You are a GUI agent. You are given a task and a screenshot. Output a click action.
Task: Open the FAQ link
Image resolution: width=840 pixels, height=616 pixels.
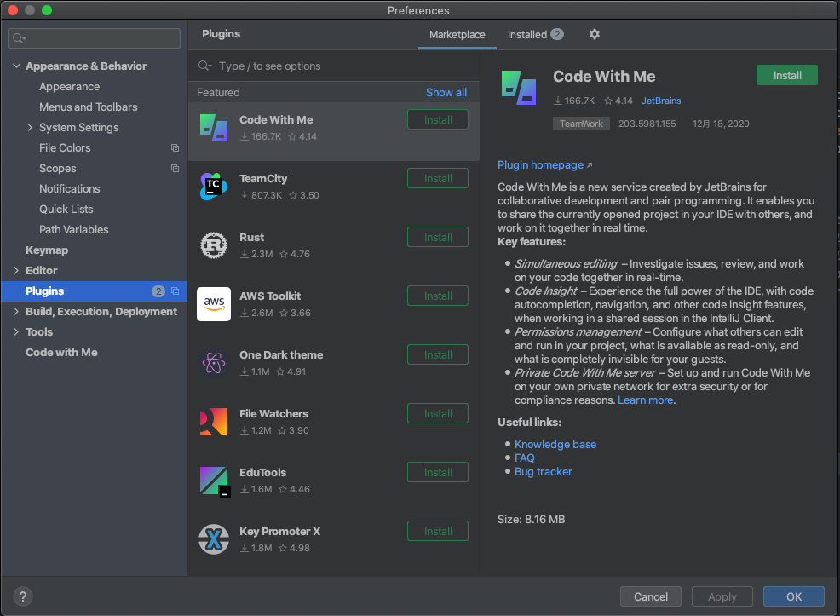525,458
